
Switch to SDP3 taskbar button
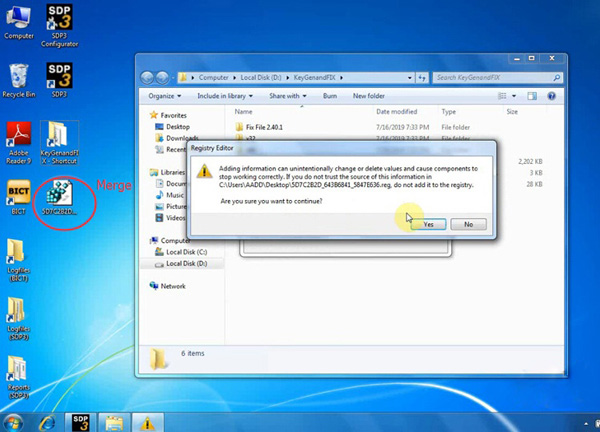click(x=81, y=423)
